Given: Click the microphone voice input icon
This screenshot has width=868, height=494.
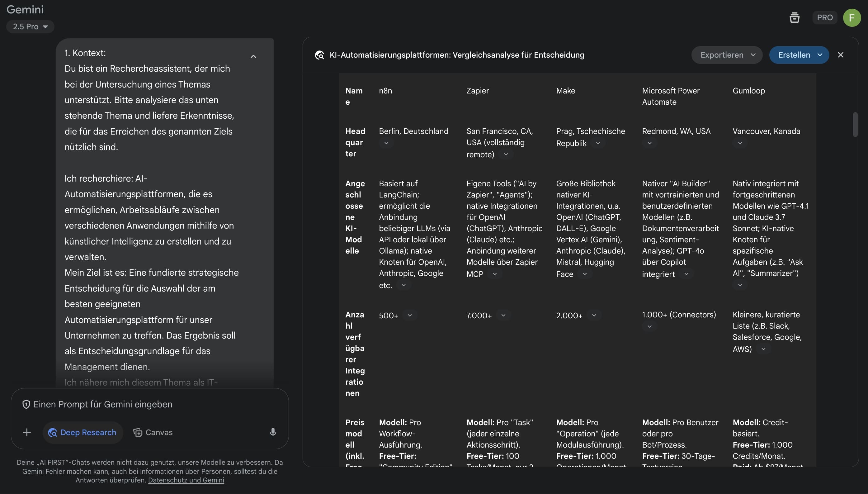Looking at the screenshot, I should pyautogui.click(x=273, y=432).
